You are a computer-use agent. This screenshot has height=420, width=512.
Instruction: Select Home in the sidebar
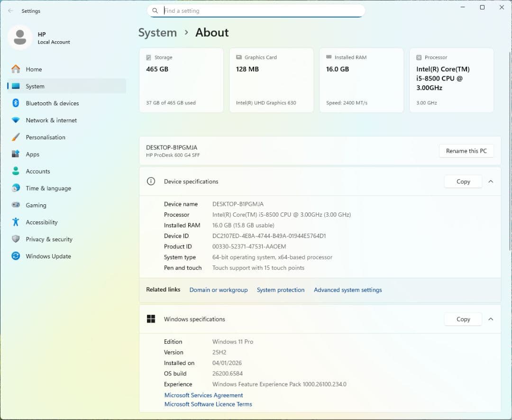[34, 69]
